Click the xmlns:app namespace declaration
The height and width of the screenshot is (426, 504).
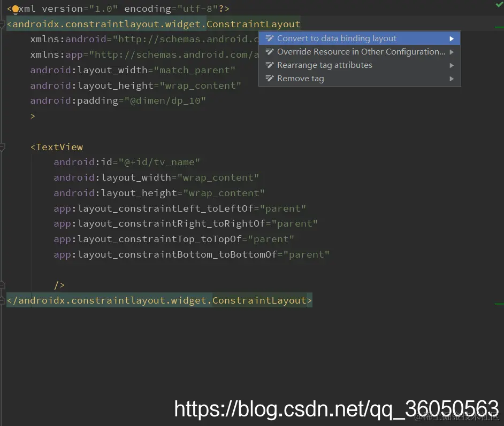pyautogui.click(x=144, y=55)
